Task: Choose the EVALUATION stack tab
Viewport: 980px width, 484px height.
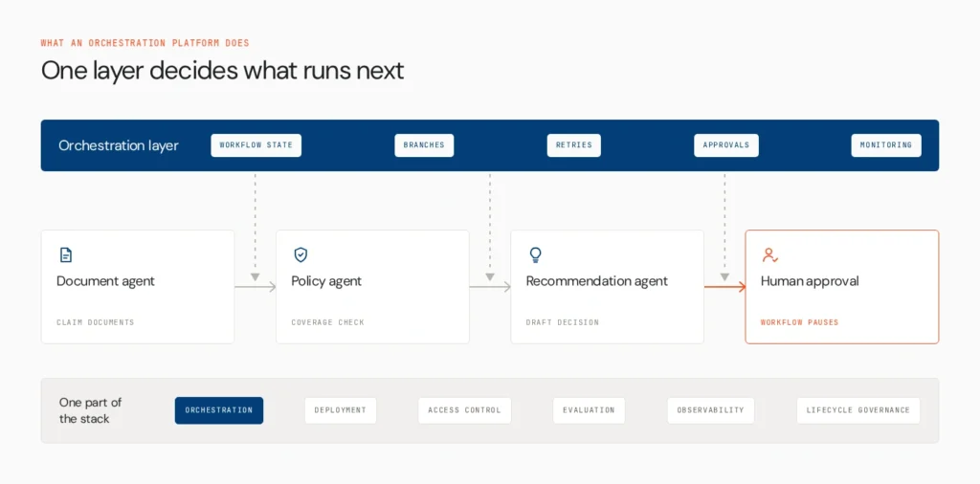Action: pyautogui.click(x=589, y=410)
